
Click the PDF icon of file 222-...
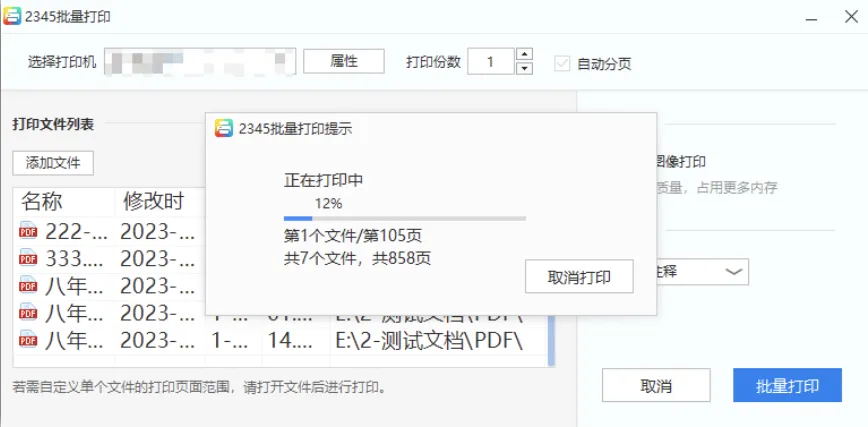pos(28,231)
